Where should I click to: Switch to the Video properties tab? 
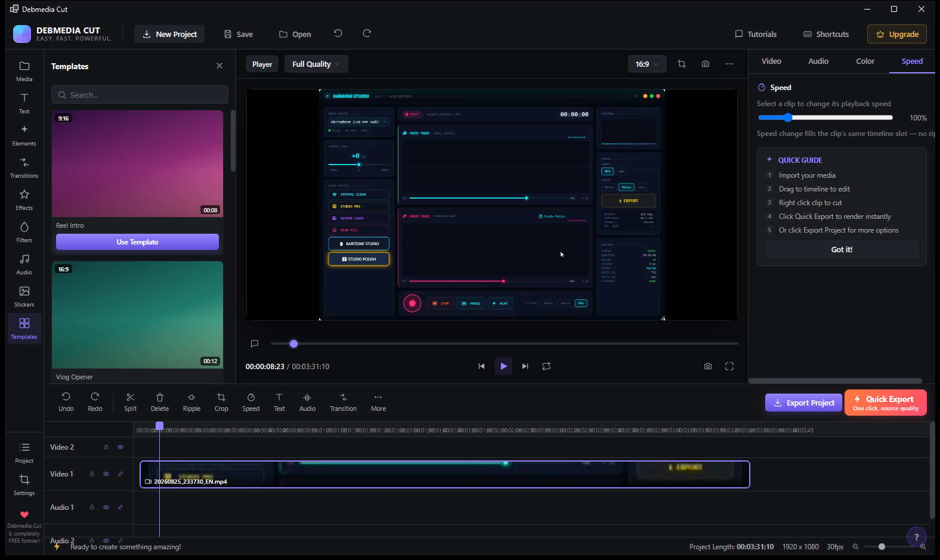pos(771,61)
